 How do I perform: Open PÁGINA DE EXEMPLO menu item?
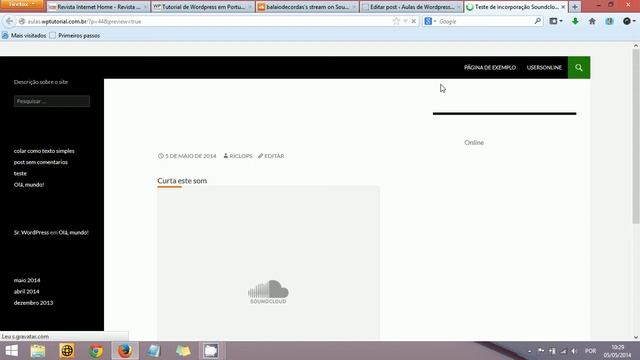(490, 67)
